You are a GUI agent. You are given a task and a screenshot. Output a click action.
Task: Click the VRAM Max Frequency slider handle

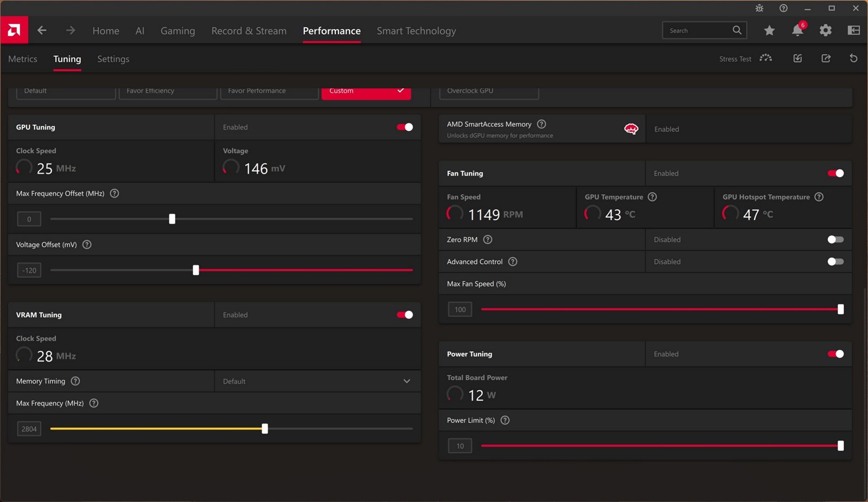click(265, 429)
